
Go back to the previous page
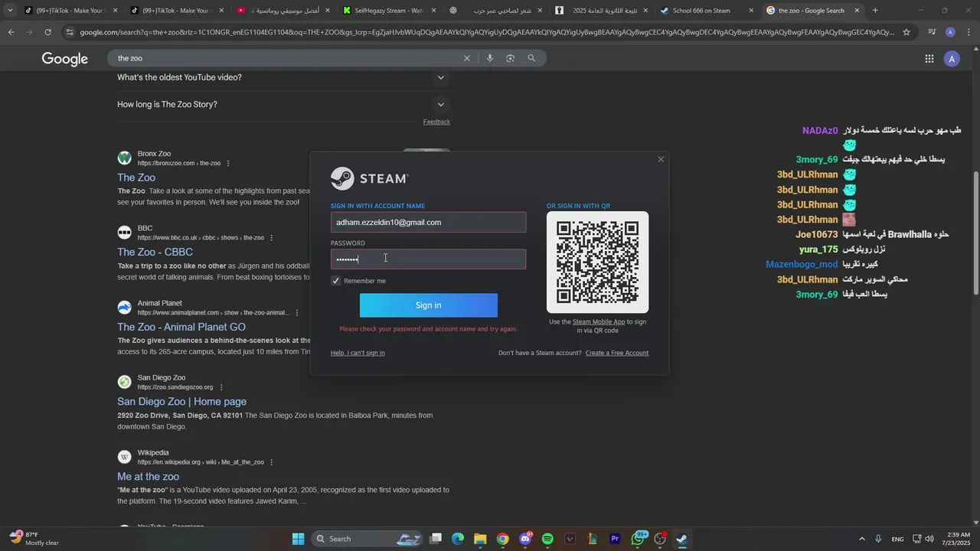[11, 32]
